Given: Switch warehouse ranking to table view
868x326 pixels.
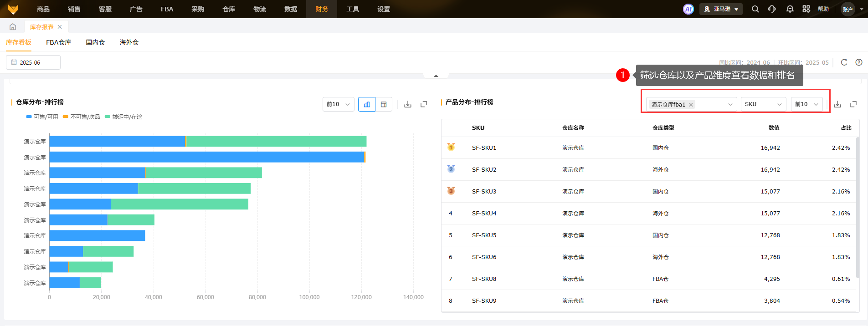Looking at the screenshot, I should (384, 104).
